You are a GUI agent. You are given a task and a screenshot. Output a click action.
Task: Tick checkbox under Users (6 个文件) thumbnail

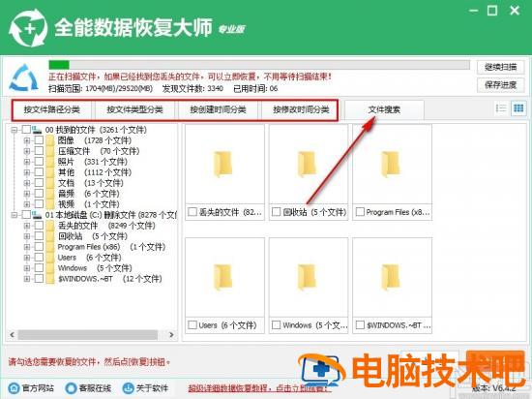coord(192,325)
